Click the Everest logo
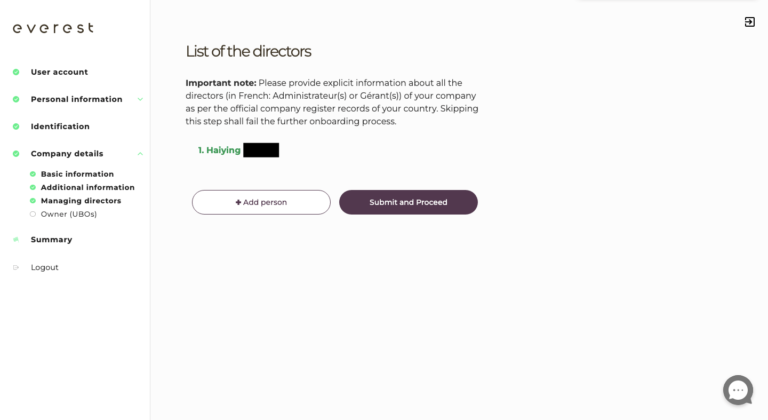 coord(53,28)
